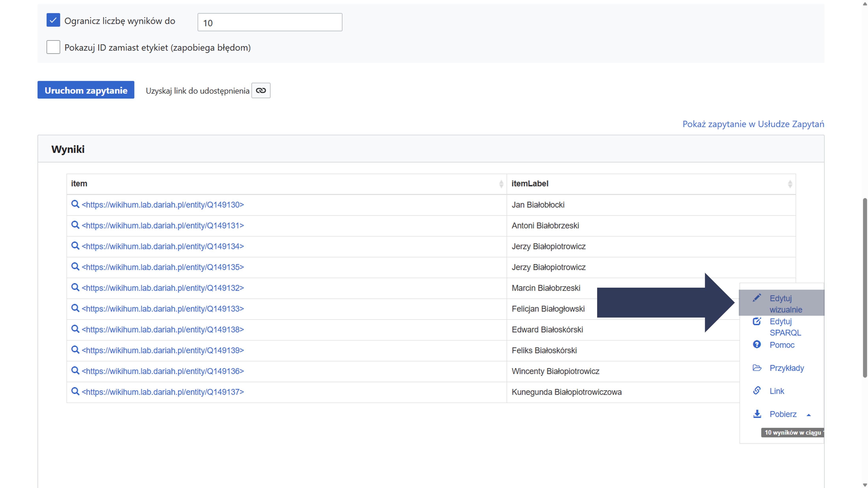The height and width of the screenshot is (488, 868).
Task: Expand the Pobierz dropdown caret
Action: [809, 415]
